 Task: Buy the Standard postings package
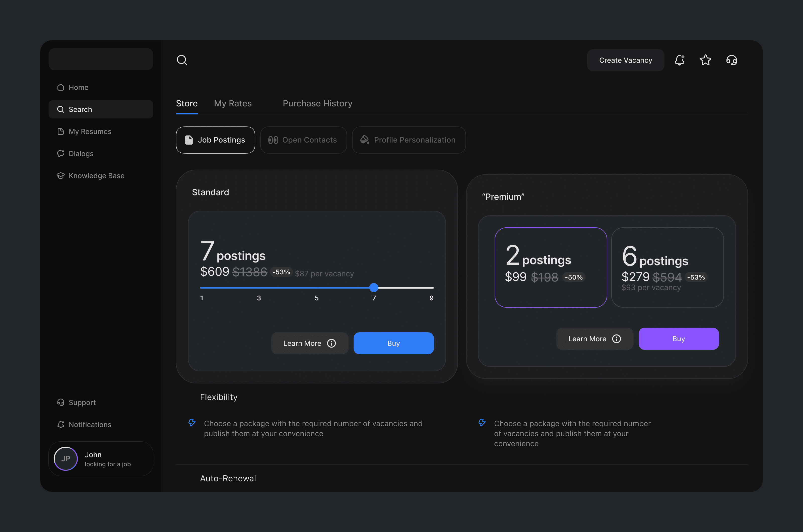pos(393,343)
